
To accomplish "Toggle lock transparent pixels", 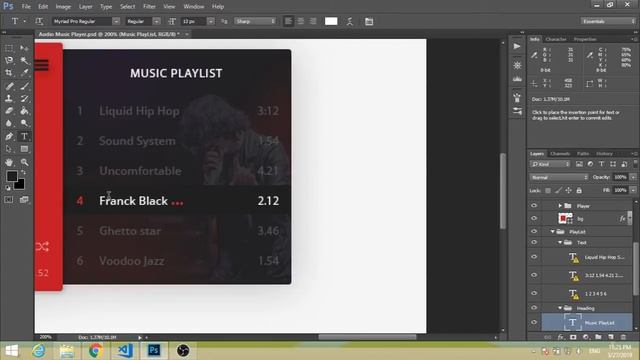I will pyautogui.click(x=548, y=190).
